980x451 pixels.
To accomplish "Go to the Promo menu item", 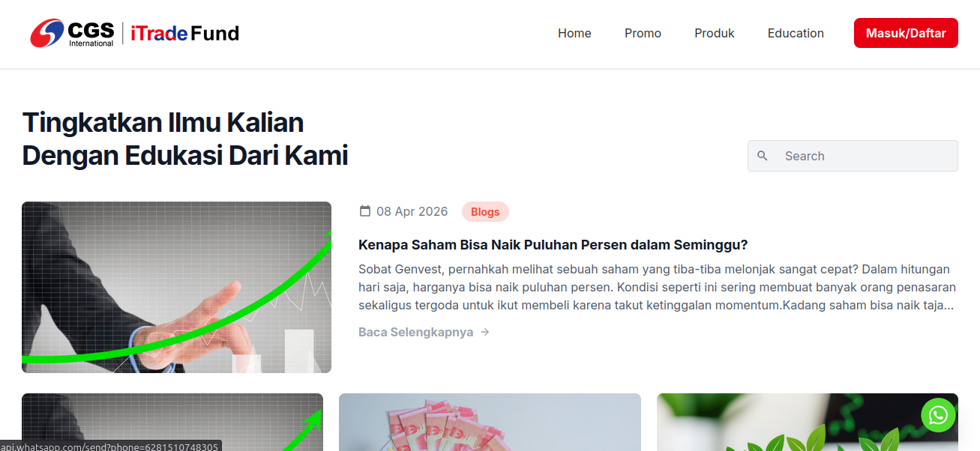I will coord(643,33).
